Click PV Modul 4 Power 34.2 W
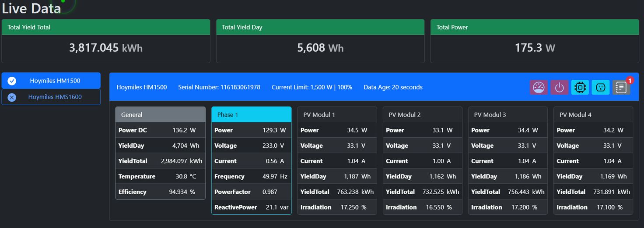Viewport: 644px width, 228px height. tap(613, 130)
